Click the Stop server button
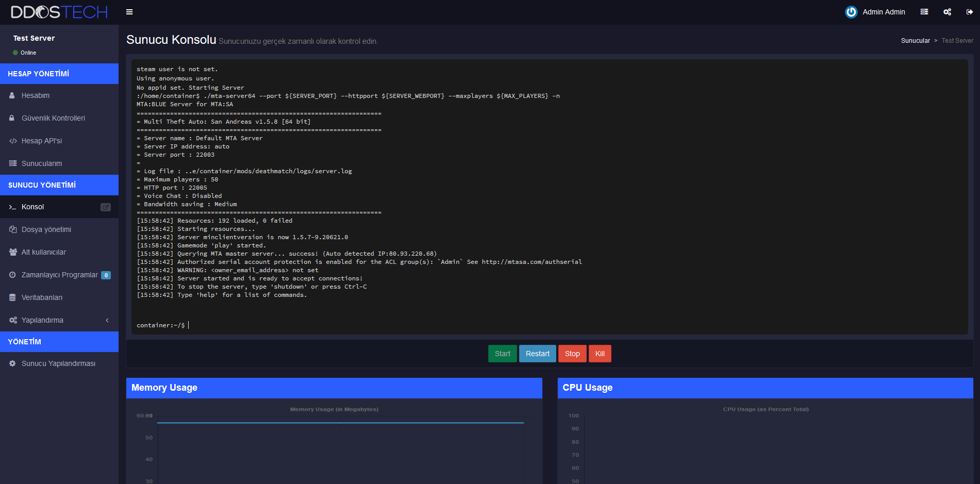 pos(572,354)
